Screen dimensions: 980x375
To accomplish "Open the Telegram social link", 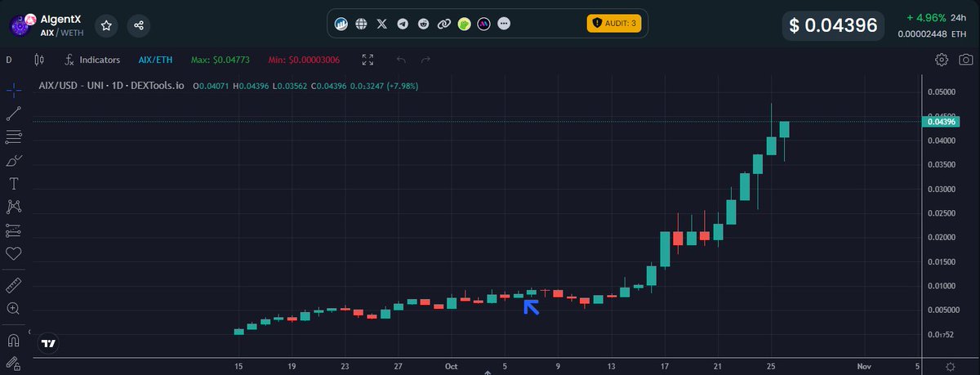I will tap(403, 24).
